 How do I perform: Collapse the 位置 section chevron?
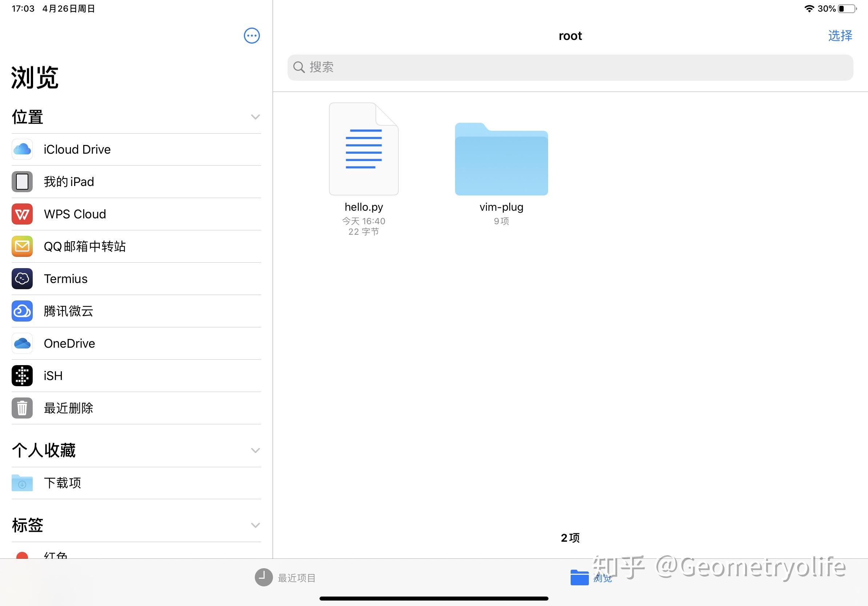256,117
